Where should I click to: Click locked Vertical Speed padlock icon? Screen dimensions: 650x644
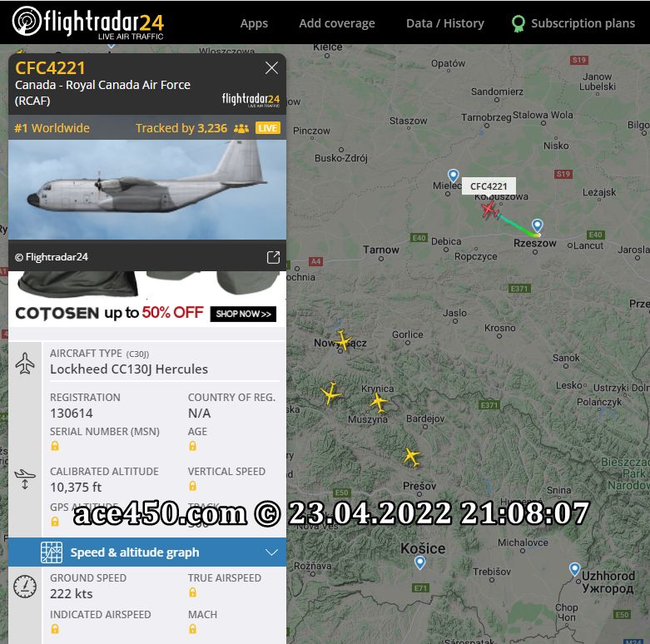193,486
